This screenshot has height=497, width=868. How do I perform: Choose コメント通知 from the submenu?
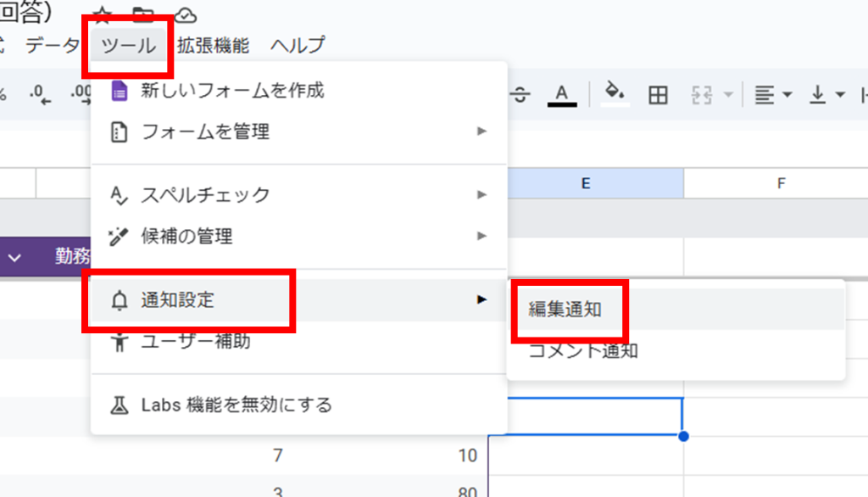(x=583, y=350)
